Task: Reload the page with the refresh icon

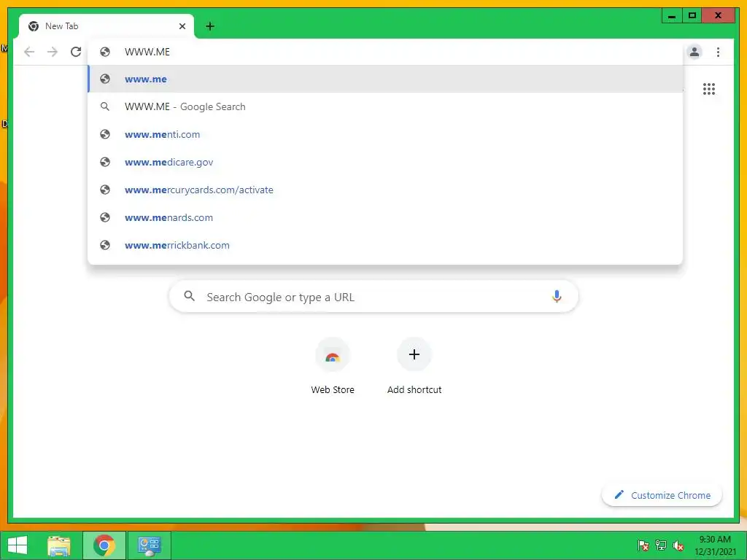Action: pos(76,52)
